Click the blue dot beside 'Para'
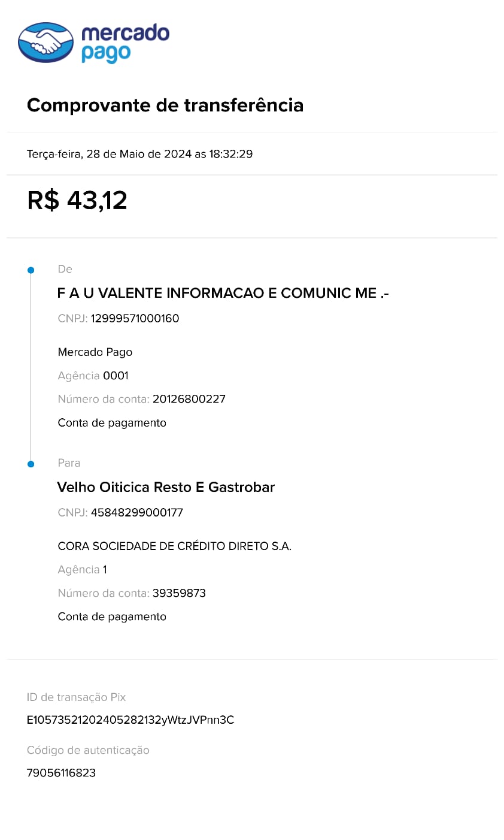The width and height of the screenshot is (504, 840). [31, 464]
